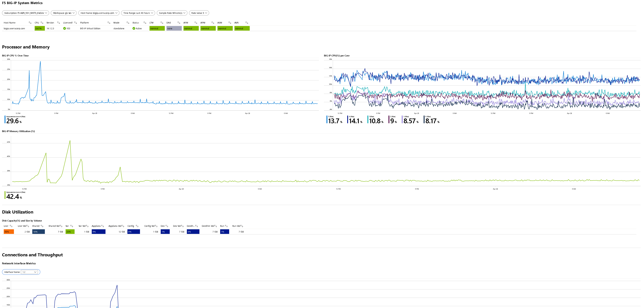Click the orange 85% User disk bar

coord(9,232)
